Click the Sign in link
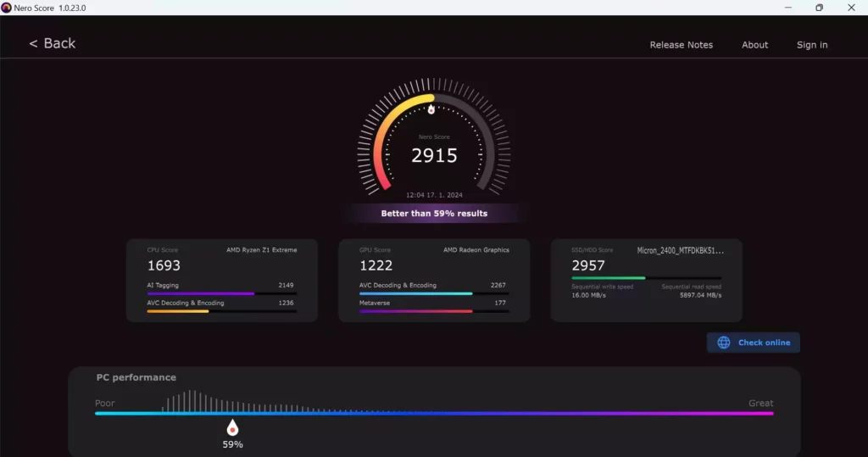The width and height of the screenshot is (868, 457). [x=811, y=45]
